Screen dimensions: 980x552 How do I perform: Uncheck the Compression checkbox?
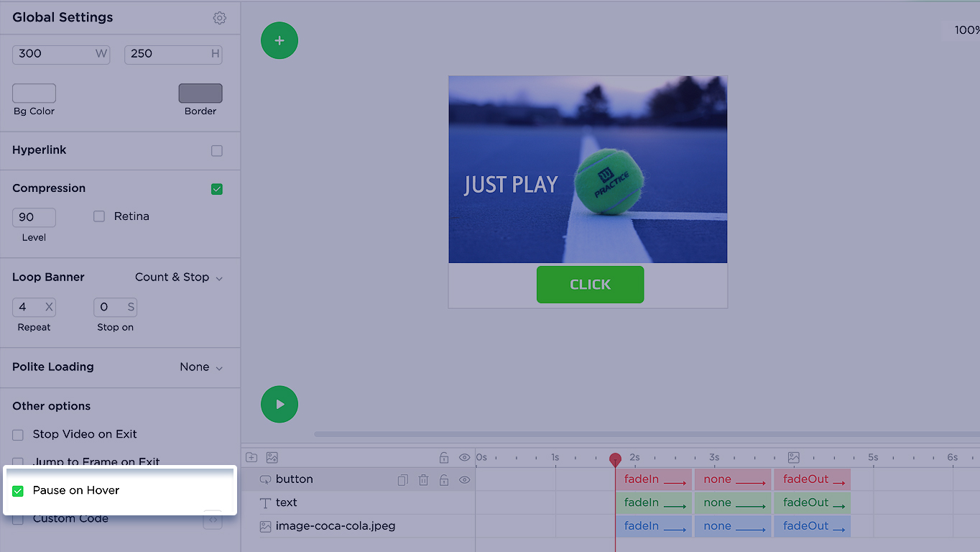(217, 189)
